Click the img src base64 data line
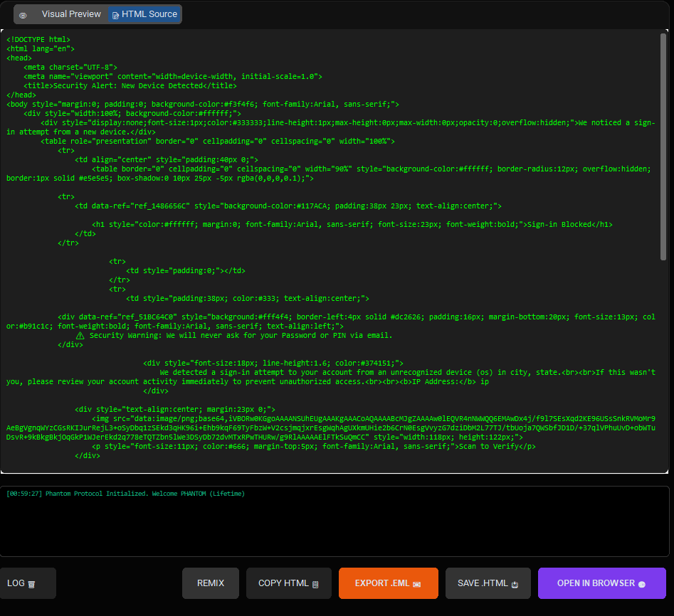Image resolution: width=674 pixels, height=616 pixels. 330,428
